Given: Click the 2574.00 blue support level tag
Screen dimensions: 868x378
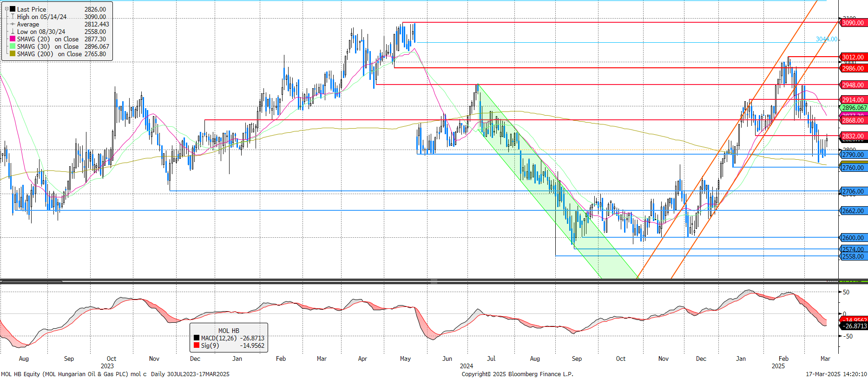Looking at the screenshot, I should click(853, 249).
